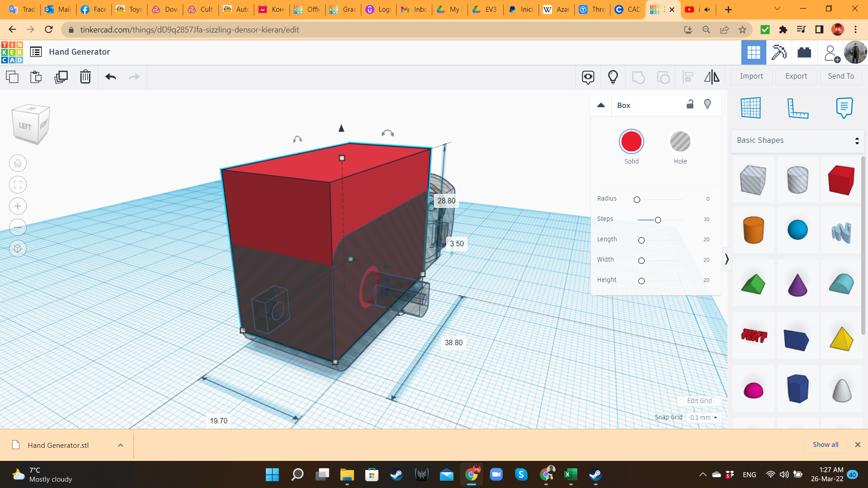Open the Import menu option
868x488 pixels.
click(751, 76)
